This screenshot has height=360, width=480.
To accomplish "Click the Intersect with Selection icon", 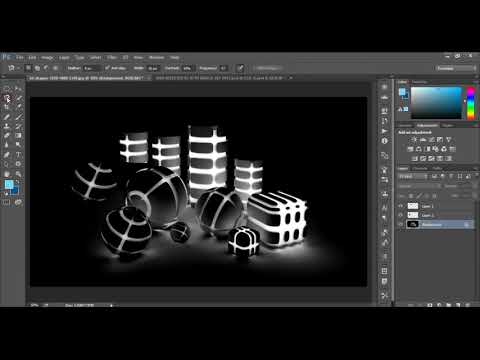I will click(x=55, y=68).
